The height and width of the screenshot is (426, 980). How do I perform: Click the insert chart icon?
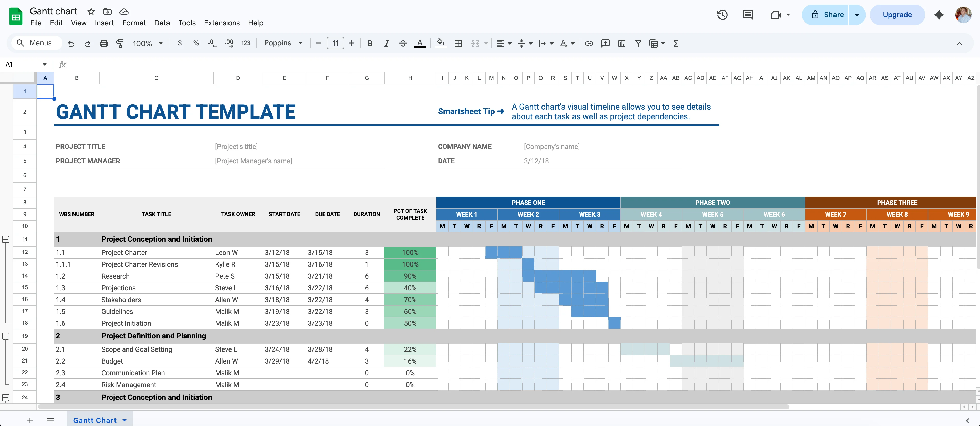622,43
